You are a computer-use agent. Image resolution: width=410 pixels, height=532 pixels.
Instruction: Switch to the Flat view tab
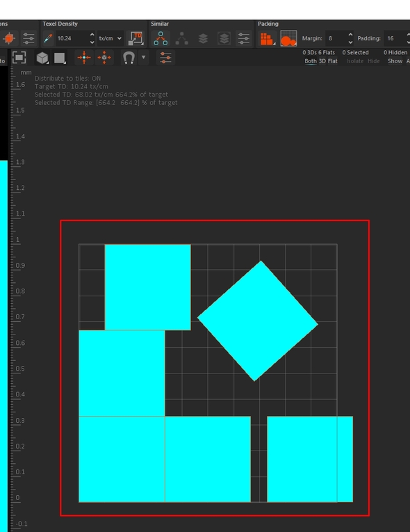(x=332, y=61)
